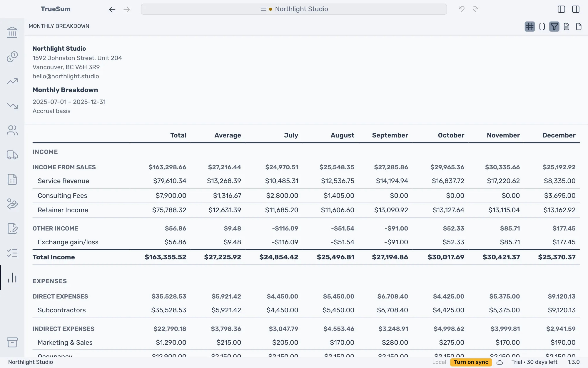
Task: Select the Consulting Fees row label
Action: (x=62, y=196)
